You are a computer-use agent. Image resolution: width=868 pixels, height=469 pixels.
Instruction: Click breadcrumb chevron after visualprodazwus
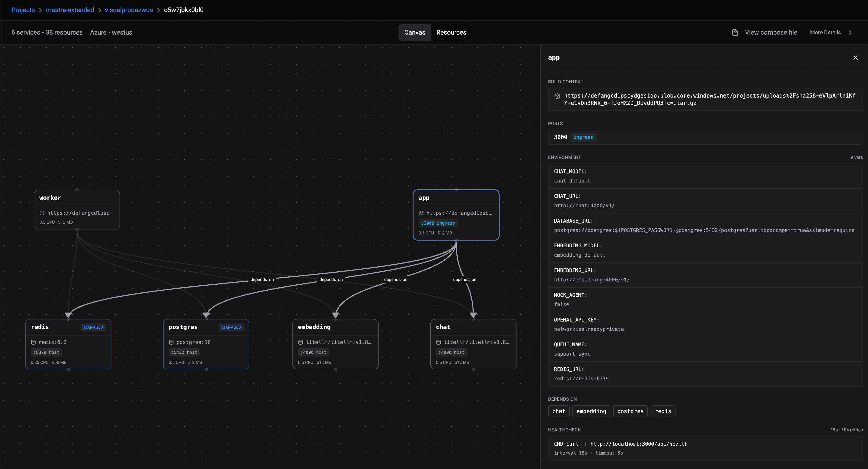point(158,10)
